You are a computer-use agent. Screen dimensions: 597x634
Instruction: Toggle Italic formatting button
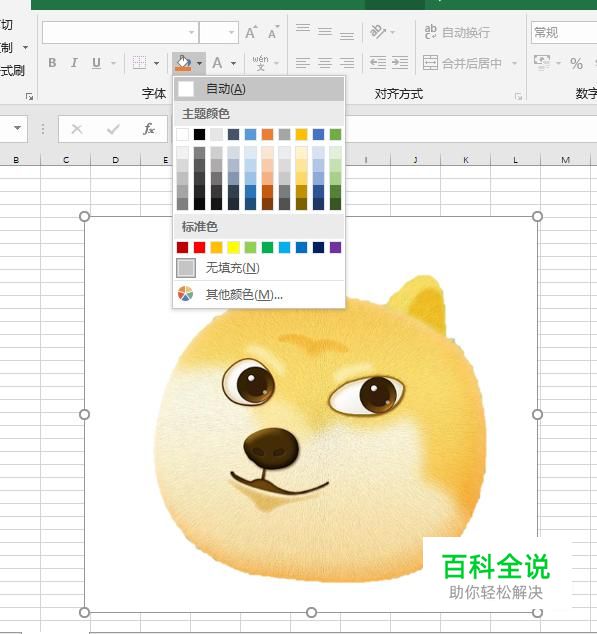click(74, 63)
